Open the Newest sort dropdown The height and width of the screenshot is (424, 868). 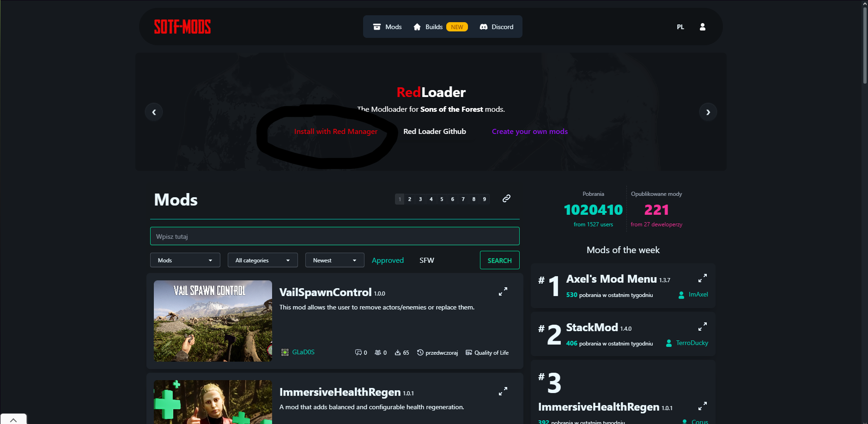[x=335, y=260]
